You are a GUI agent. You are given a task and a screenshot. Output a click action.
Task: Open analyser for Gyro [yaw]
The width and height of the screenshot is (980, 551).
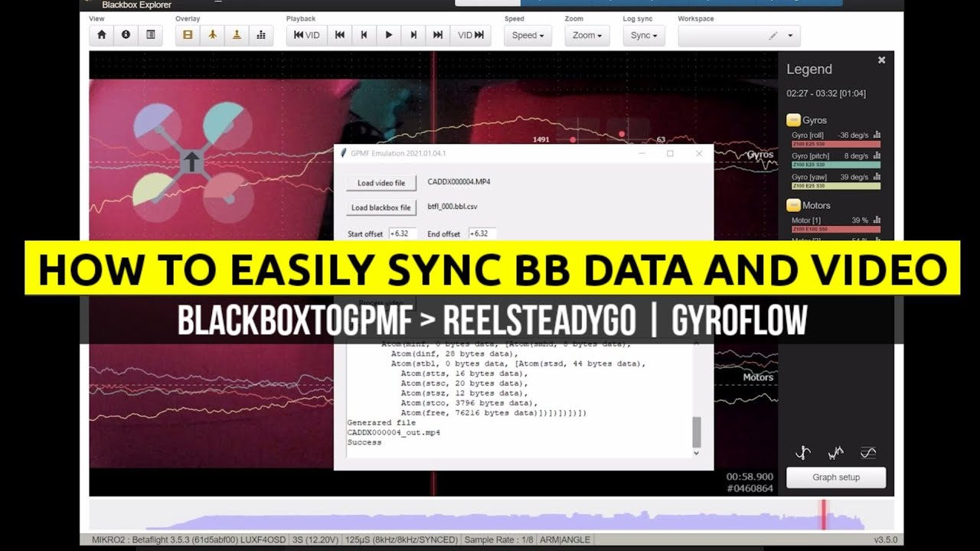(x=877, y=177)
